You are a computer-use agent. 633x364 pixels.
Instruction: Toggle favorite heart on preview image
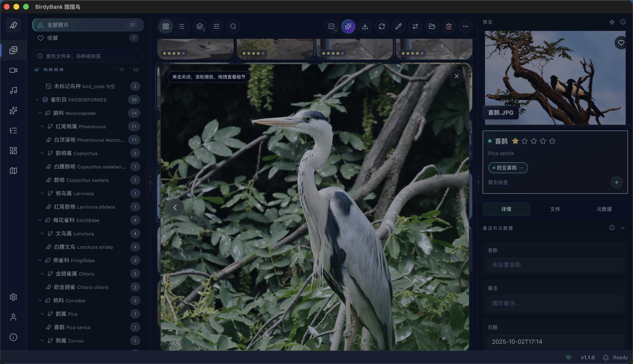621,43
